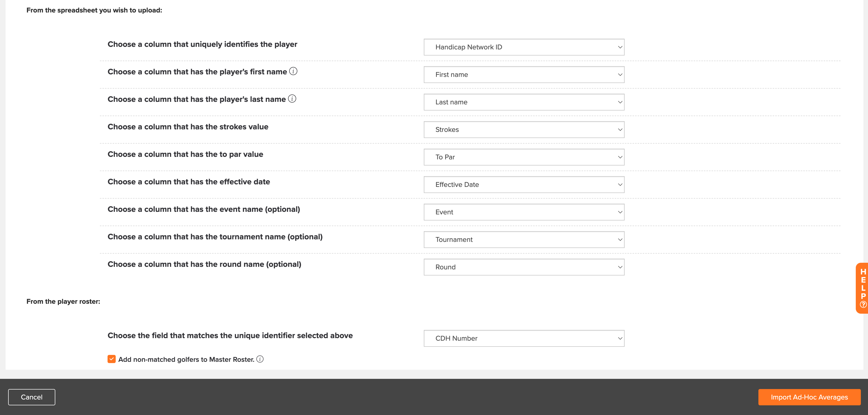Click info icon next to Master Roster checkbox

[260, 359]
